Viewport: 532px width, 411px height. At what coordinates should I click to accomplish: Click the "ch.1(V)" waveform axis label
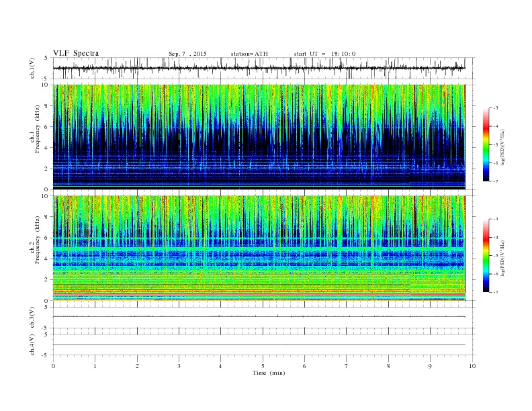(x=32, y=68)
